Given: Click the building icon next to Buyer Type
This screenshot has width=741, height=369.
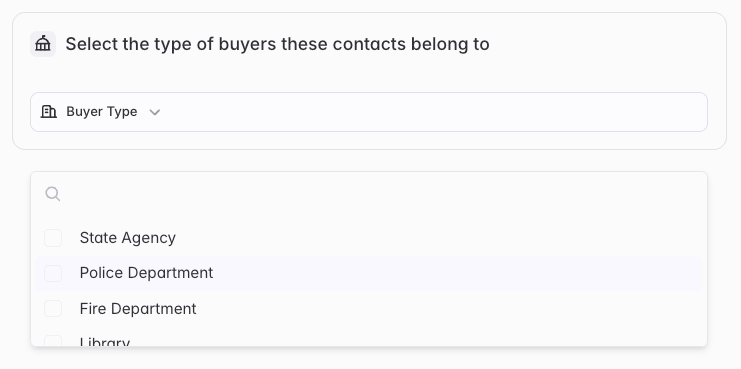Looking at the screenshot, I should point(49,112).
